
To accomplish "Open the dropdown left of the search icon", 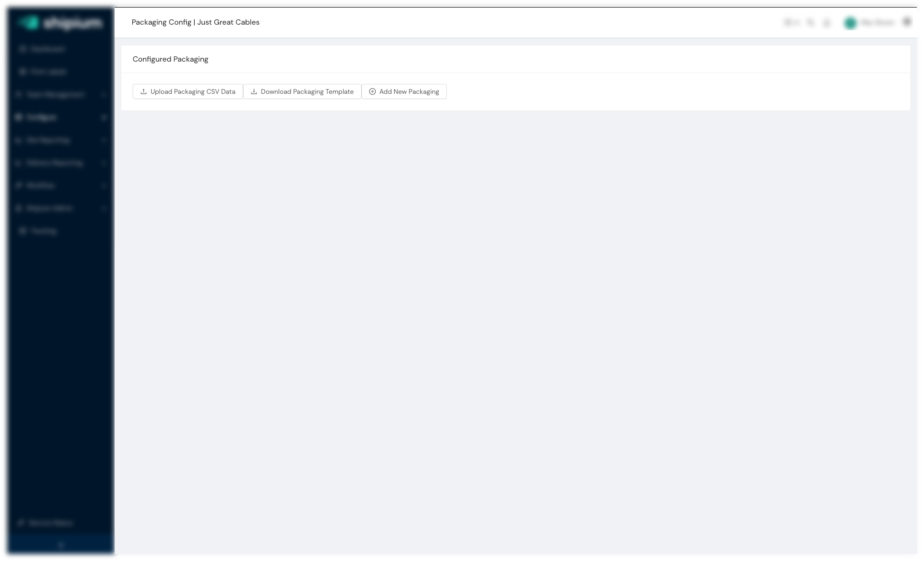I will click(x=791, y=23).
